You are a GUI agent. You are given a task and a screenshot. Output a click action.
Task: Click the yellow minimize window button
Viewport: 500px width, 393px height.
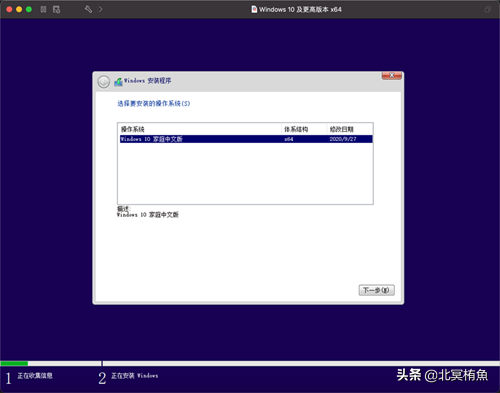tap(19, 9)
